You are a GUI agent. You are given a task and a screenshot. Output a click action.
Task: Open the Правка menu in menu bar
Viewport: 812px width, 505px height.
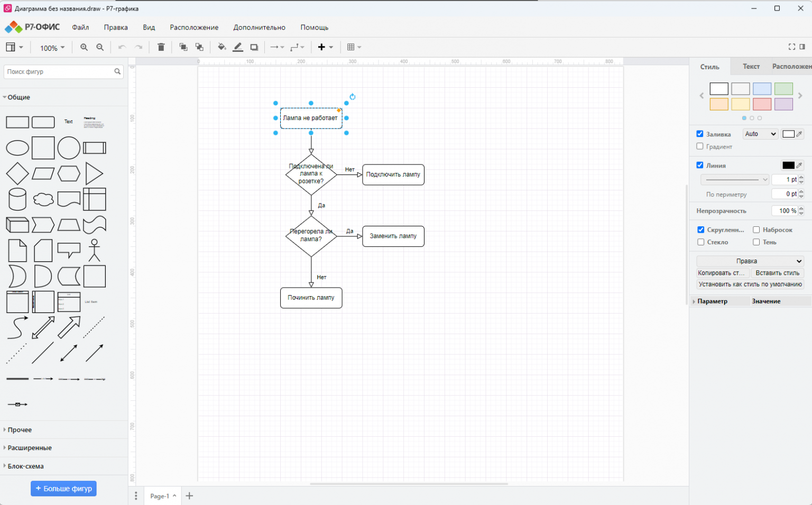[116, 27]
